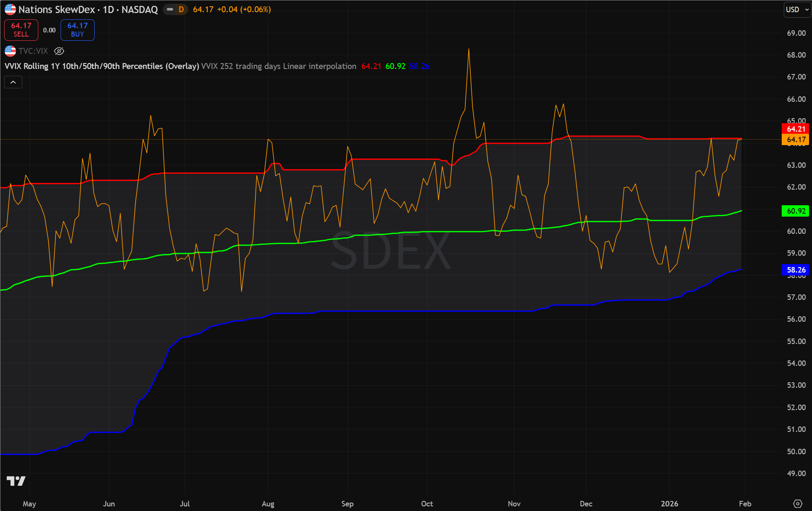Click the market status pill icon

(170, 9)
